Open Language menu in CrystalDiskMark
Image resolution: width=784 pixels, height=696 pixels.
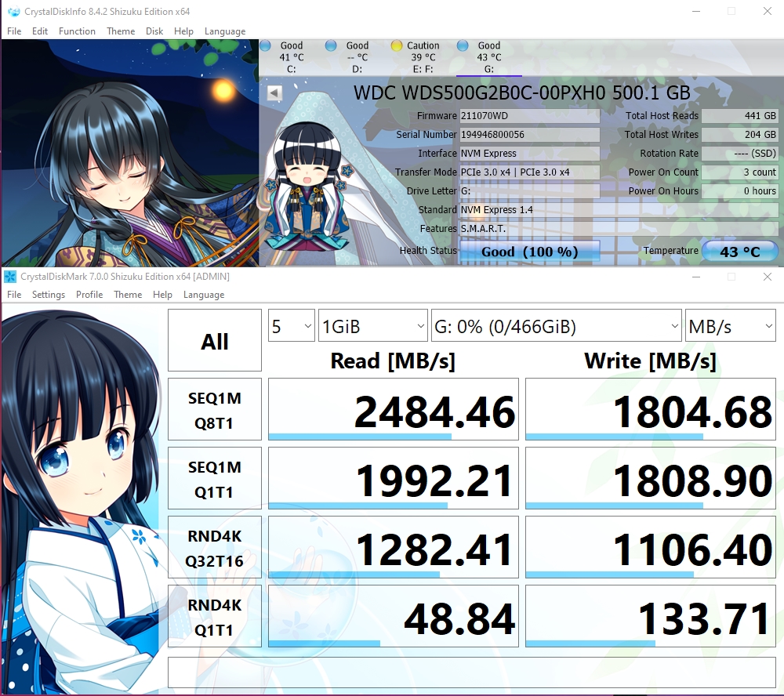204,295
